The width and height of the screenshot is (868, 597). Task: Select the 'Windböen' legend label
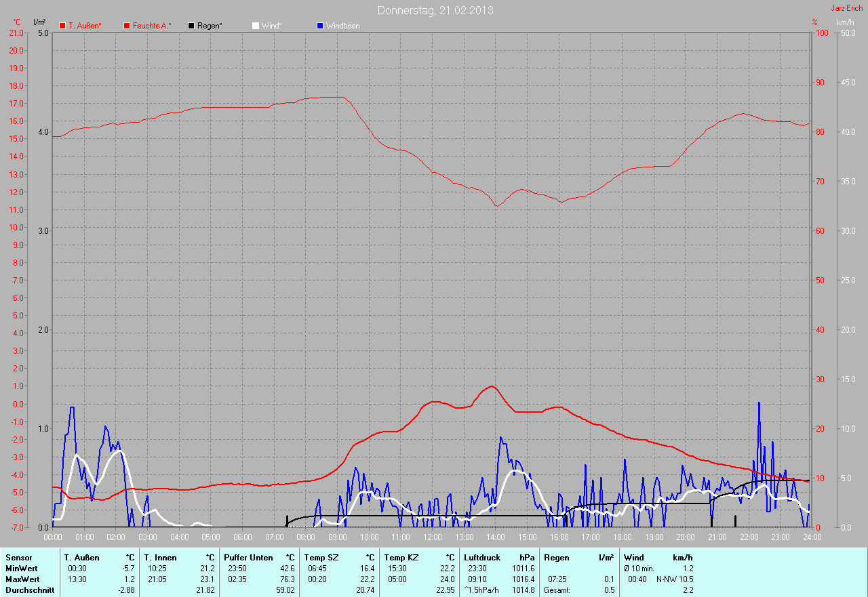[x=343, y=26]
